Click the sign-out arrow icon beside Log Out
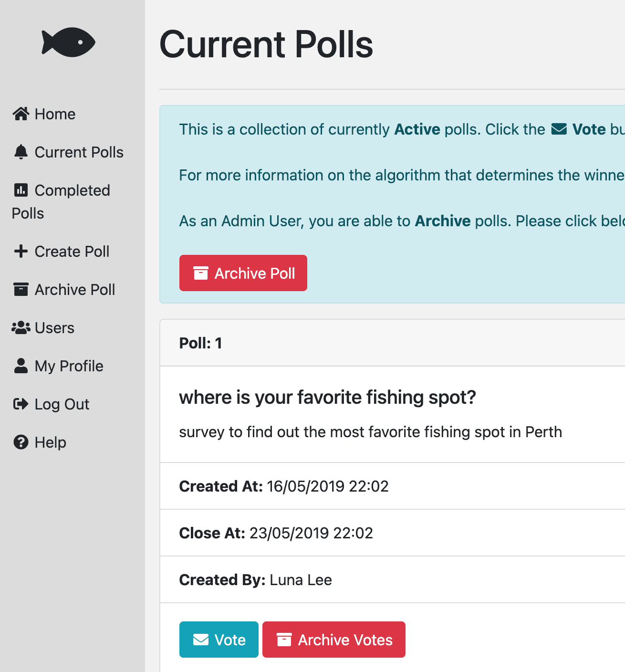 (x=21, y=404)
